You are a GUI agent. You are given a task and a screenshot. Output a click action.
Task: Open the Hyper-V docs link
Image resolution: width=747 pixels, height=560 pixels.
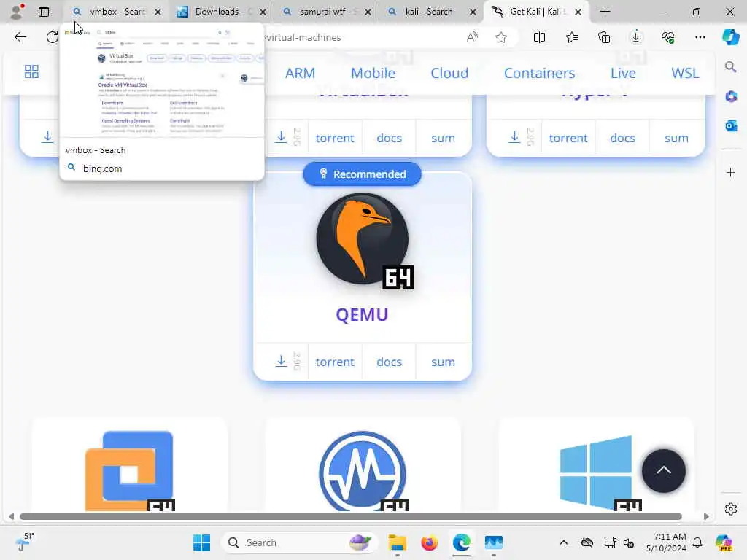pyautogui.click(x=623, y=138)
